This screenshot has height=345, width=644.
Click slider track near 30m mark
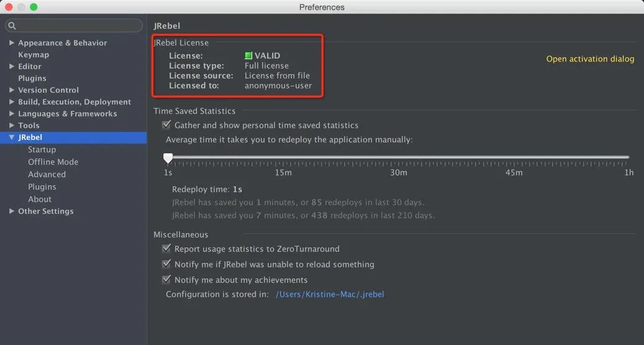tap(399, 157)
